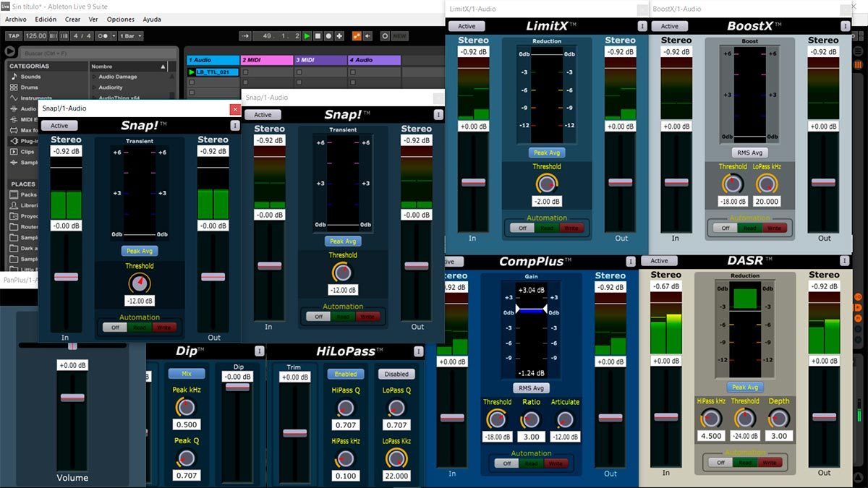Launch the LB_TTL_021 clip play triangle

[192, 72]
